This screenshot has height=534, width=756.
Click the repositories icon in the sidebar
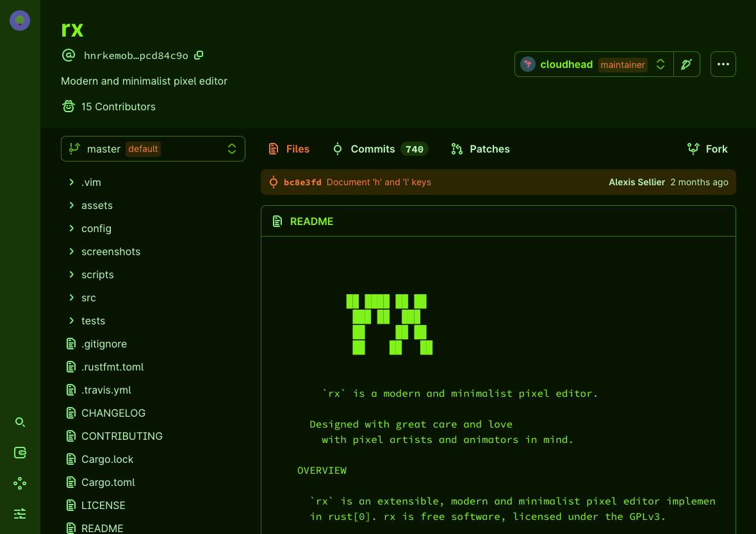[19, 453]
